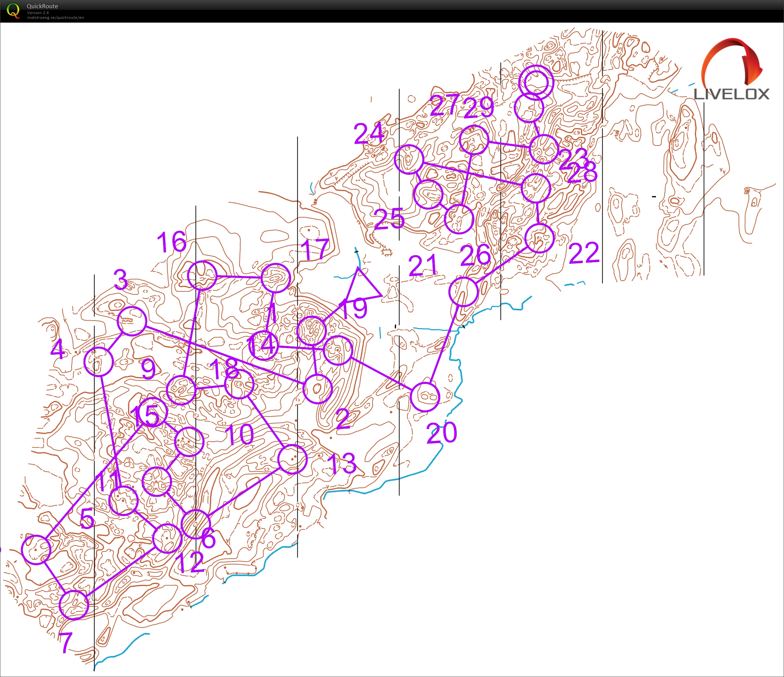
Task: Select control number label 10
Action: point(239,434)
